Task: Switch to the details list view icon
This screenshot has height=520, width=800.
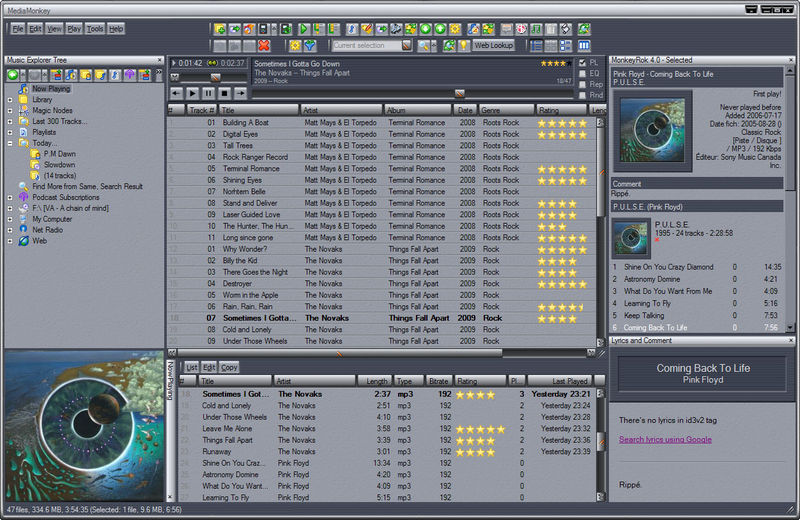Action: 536,45
